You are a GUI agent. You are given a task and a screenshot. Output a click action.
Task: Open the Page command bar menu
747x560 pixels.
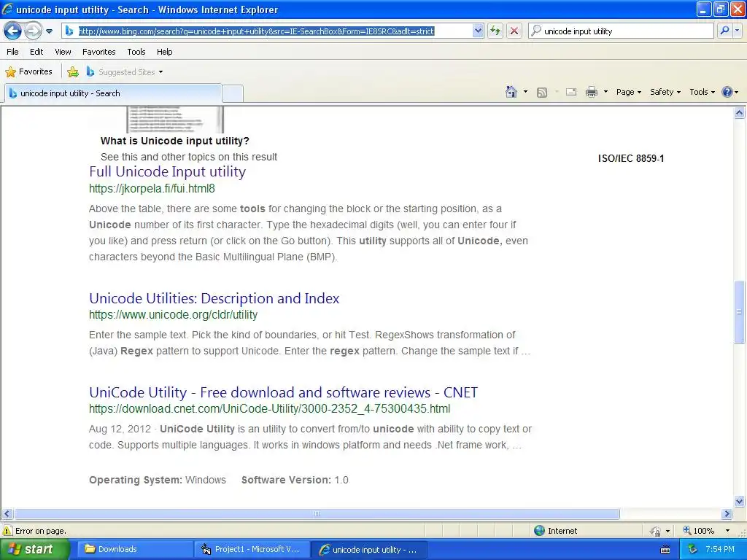click(x=628, y=92)
